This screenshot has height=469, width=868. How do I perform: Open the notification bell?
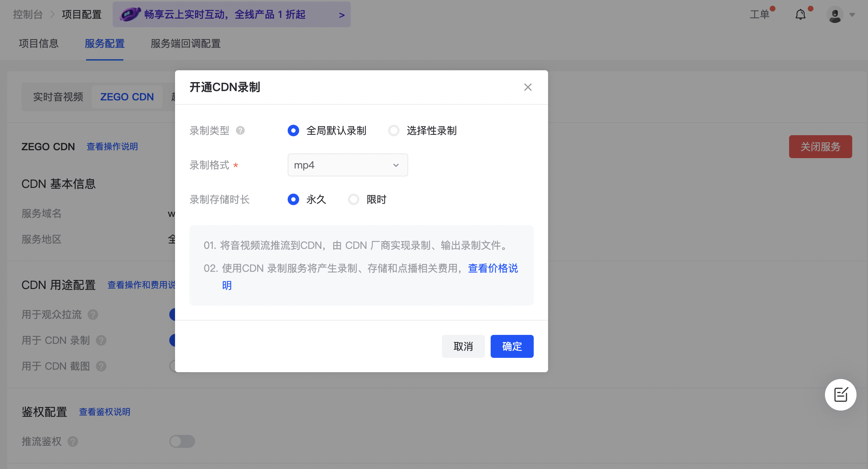coord(800,15)
